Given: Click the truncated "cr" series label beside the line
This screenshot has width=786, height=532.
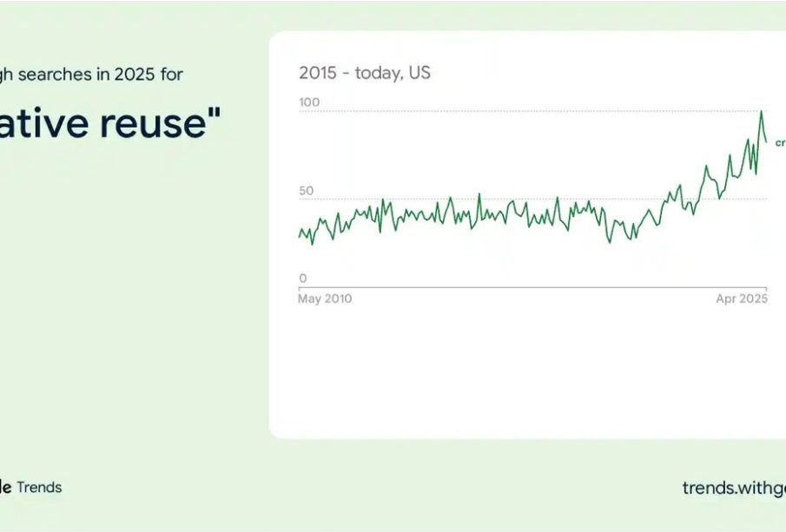Looking at the screenshot, I should (x=781, y=143).
